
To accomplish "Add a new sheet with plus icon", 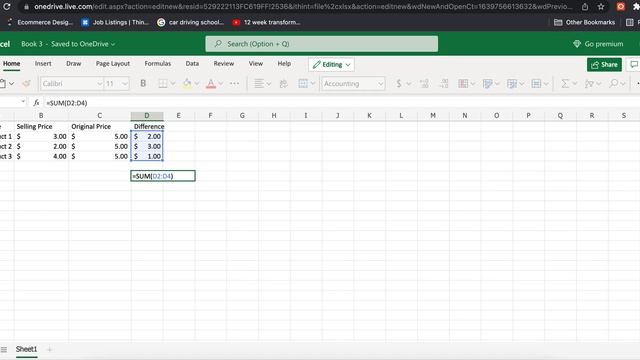I will (49, 349).
